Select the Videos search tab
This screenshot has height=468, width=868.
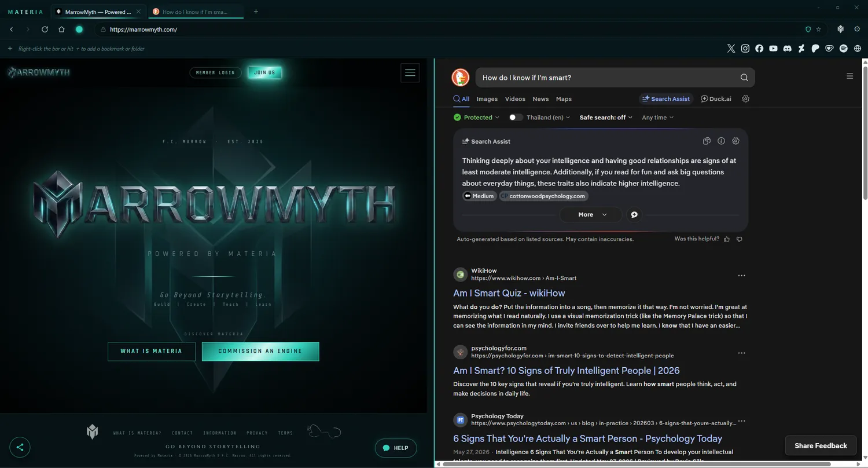(515, 99)
